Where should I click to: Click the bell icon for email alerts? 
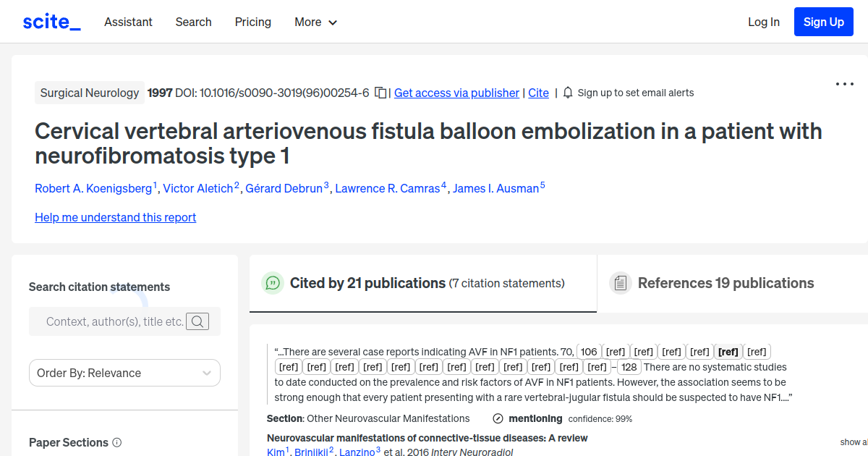pyautogui.click(x=568, y=93)
